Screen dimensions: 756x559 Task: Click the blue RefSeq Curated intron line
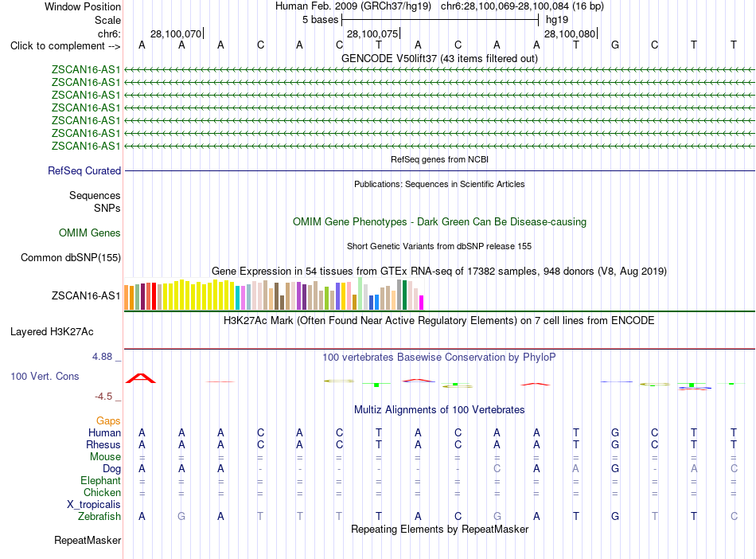coord(439,170)
